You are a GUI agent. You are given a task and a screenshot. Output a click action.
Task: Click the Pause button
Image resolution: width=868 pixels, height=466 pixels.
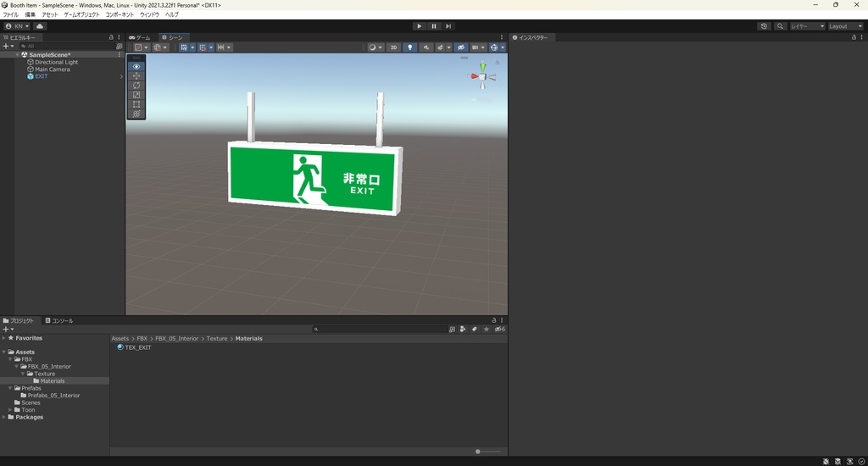coord(434,26)
